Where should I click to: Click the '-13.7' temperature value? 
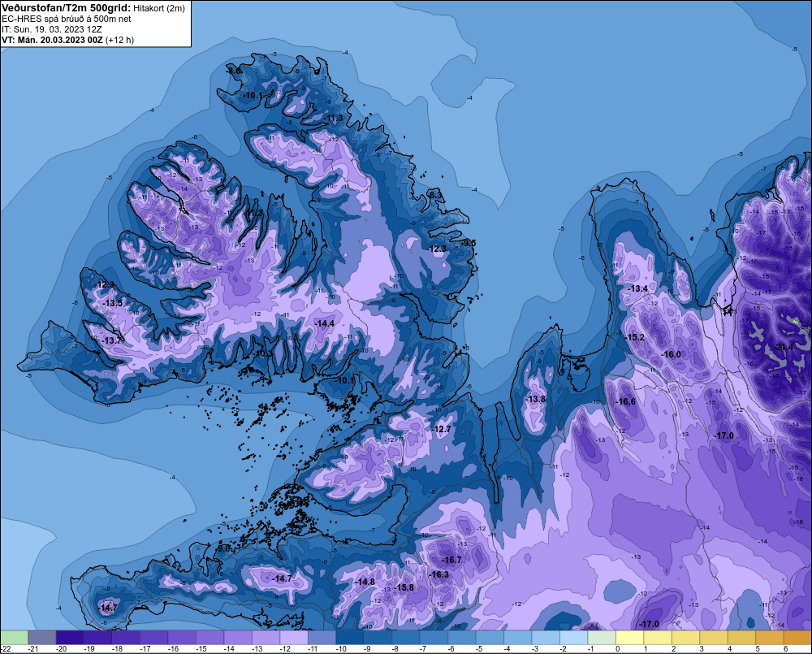point(112,340)
